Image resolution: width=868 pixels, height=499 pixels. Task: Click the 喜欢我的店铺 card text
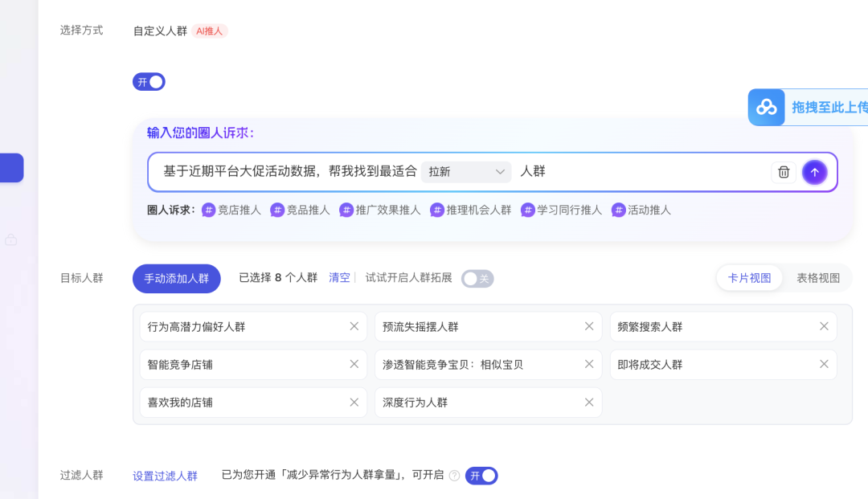pos(180,403)
